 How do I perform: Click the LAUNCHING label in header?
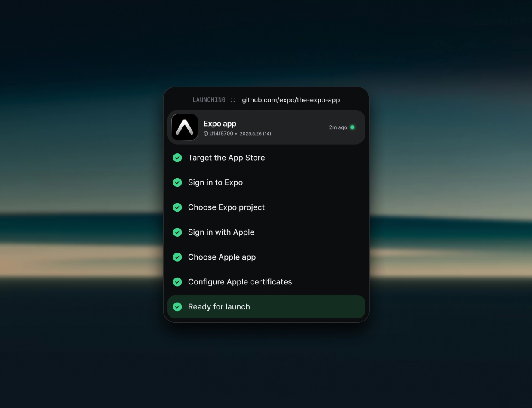click(209, 100)
